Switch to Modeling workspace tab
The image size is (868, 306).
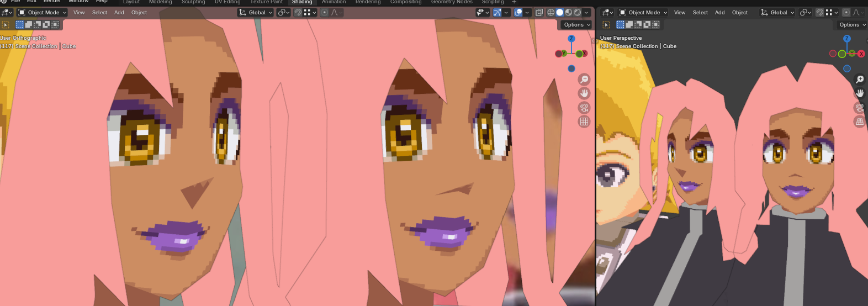click(160, 2)
